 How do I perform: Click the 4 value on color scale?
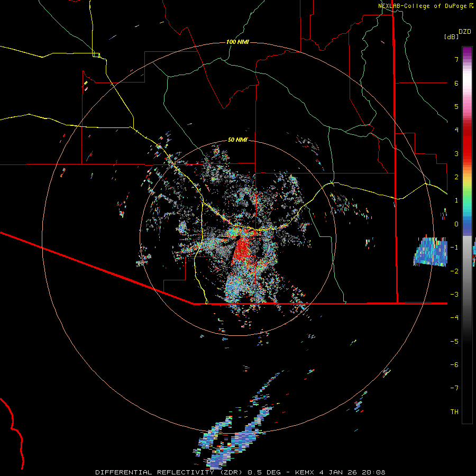coord(456,130)
